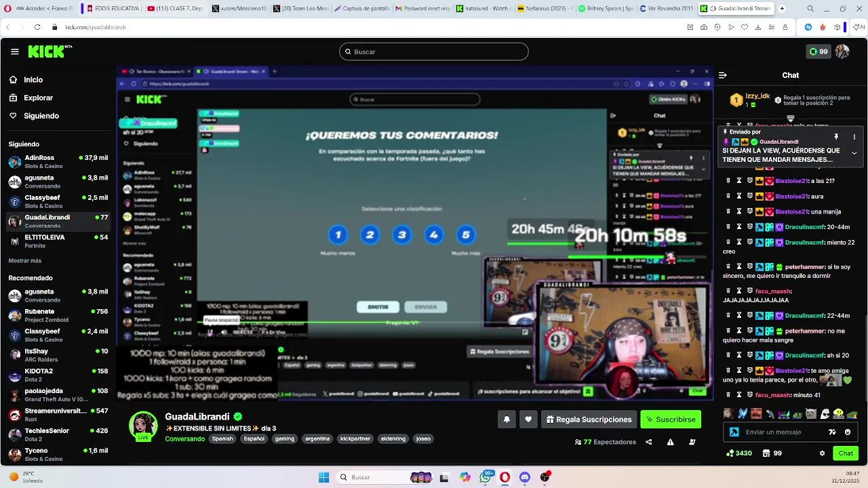Click facu_maash username in "minuto 41" message

(x=772, y=395)
